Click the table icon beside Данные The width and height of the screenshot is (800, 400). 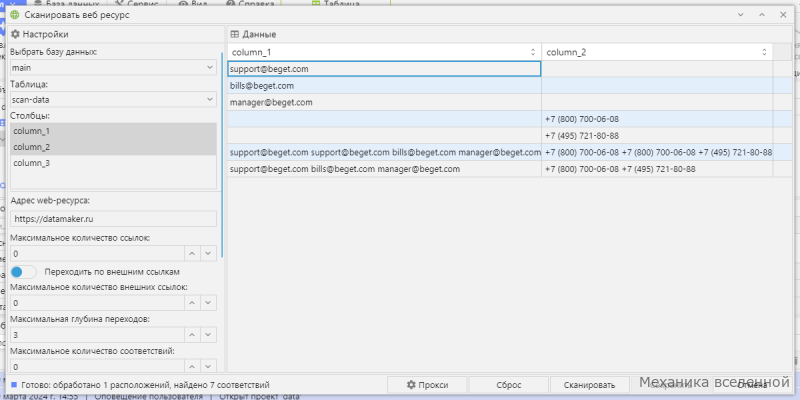(235, 34)
